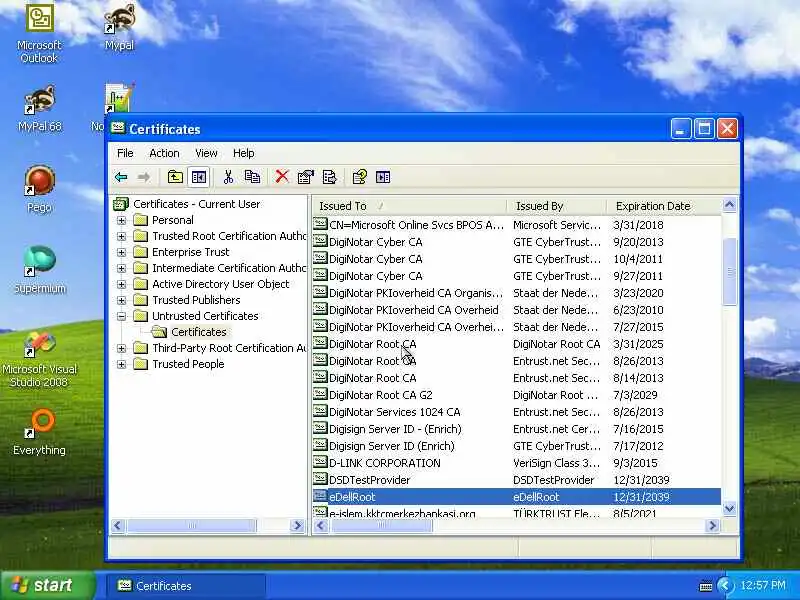The image size is (800, 600).
Task: Click the Export List toolbar icon
Action: coord(330,177)
